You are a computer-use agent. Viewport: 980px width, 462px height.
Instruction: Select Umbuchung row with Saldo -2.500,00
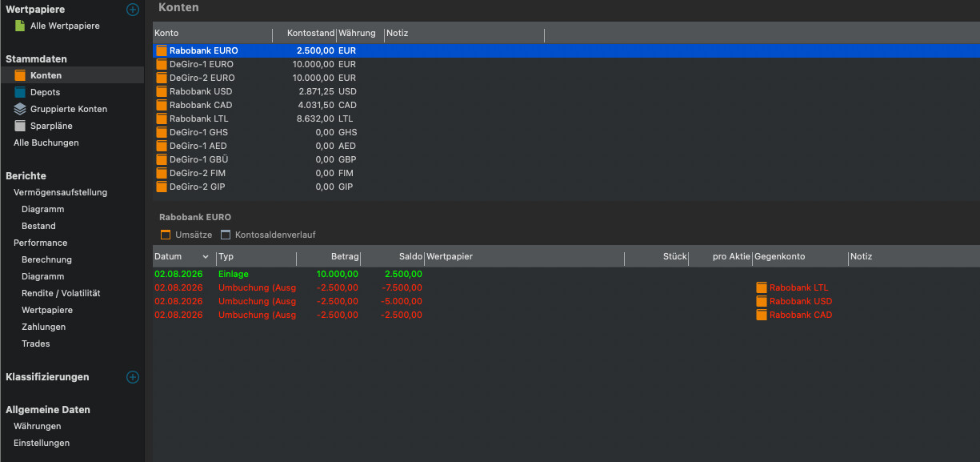tap(566, 315)
